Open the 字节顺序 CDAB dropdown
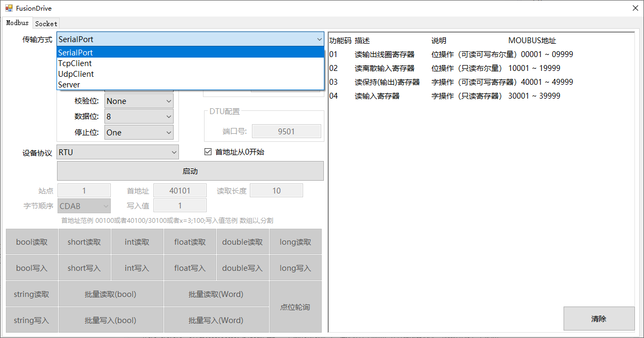Viewport: 644px width, 338px height. (x=84, y=206)
